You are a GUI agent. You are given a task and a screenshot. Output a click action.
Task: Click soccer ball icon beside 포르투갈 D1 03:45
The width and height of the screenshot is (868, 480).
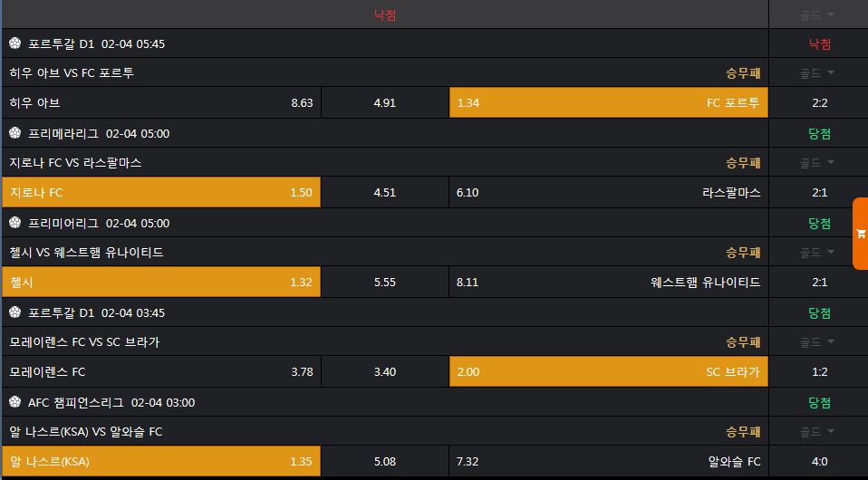coord(15,312)
